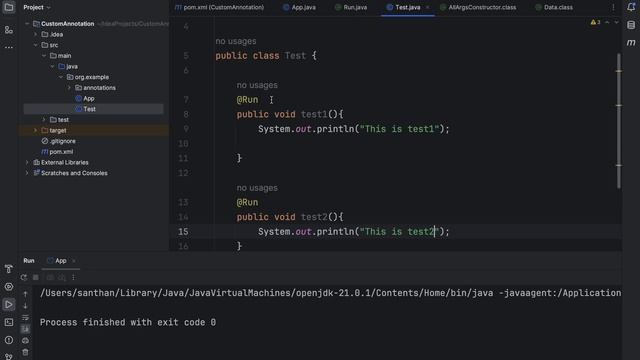Open the Terminal tool window icon

click(9, 322)
